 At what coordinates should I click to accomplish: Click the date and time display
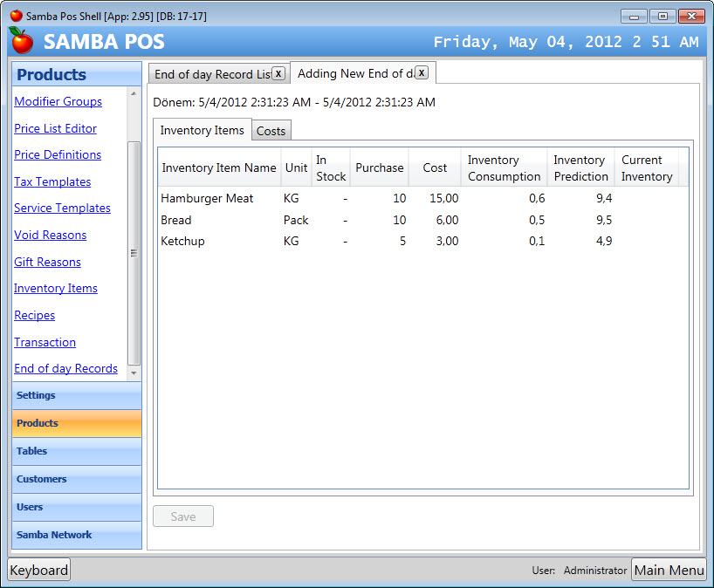tap(566, 42)
